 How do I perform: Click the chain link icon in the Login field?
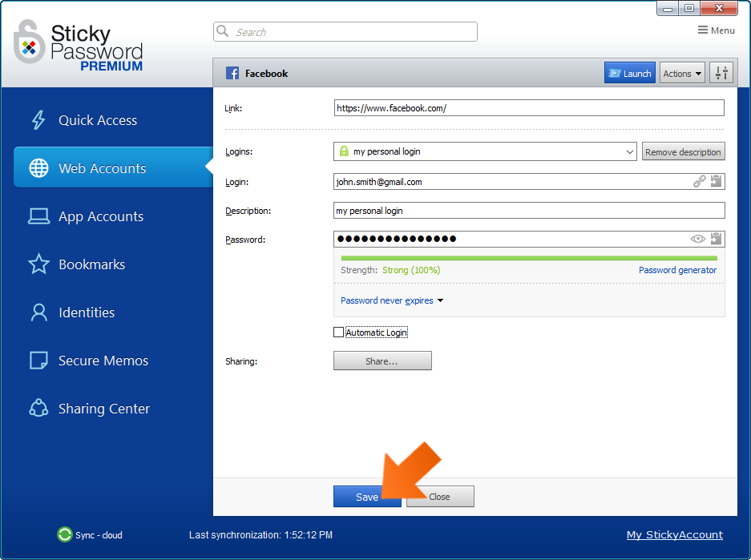click(x=699, y=181)
